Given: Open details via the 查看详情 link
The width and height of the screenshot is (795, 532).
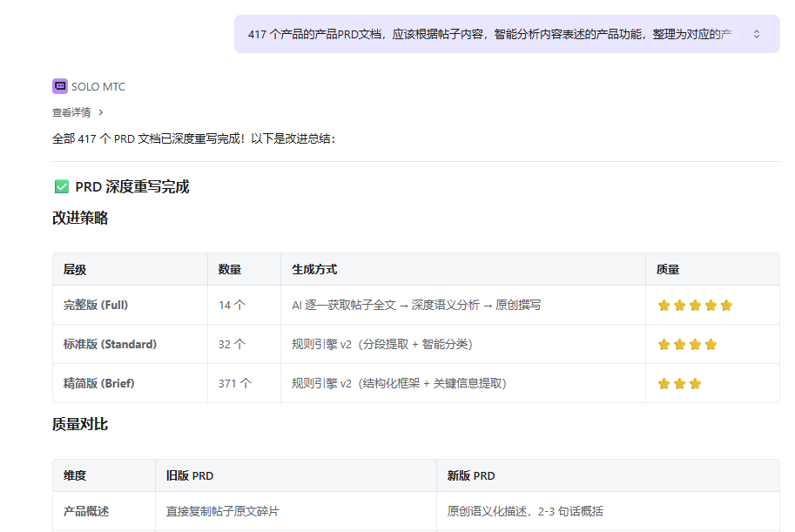Looking at the screenshot, I should pos(71,112).
